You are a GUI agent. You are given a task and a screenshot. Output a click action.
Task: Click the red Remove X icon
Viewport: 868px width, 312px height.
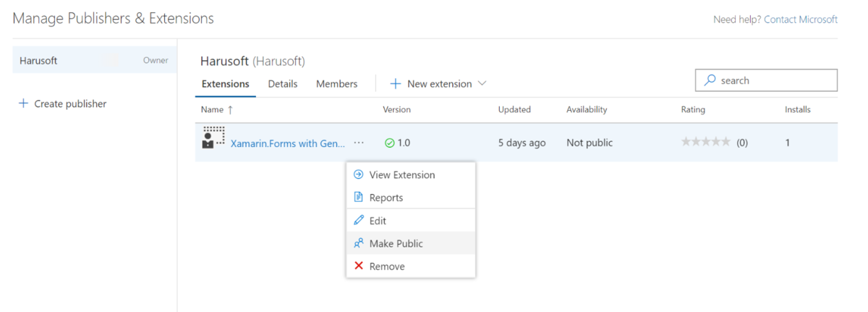tap(358, 266)
